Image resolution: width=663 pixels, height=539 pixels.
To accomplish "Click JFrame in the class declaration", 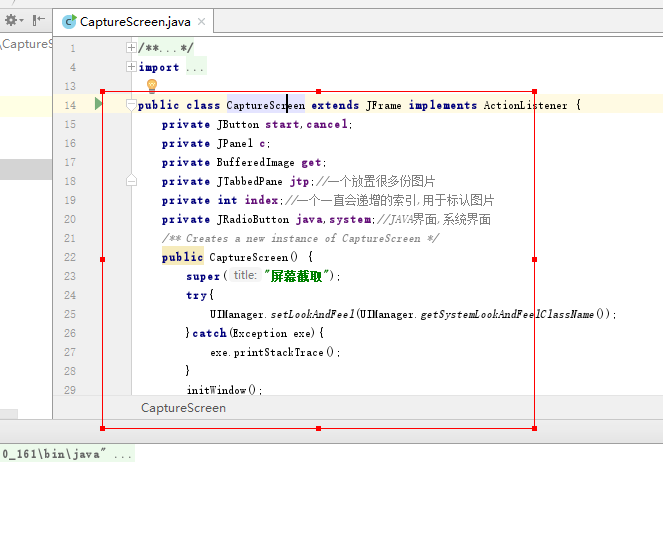I will pyautogui.click(x=384, y=105).
